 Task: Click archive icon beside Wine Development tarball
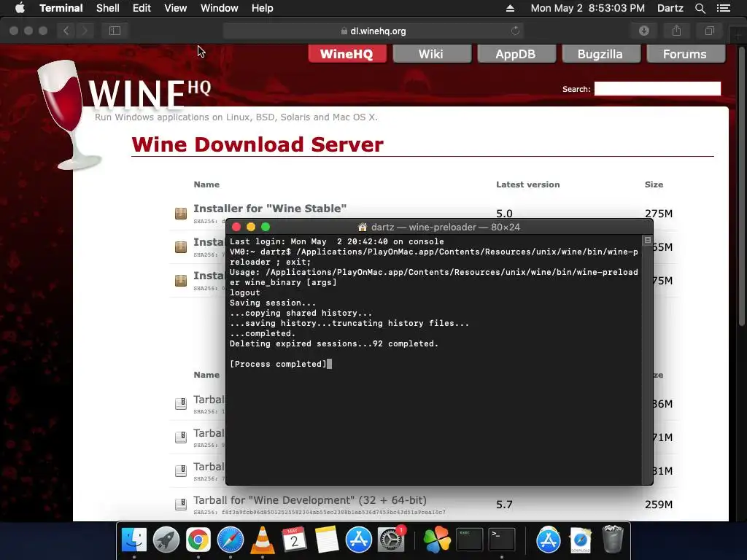[181, 505]
